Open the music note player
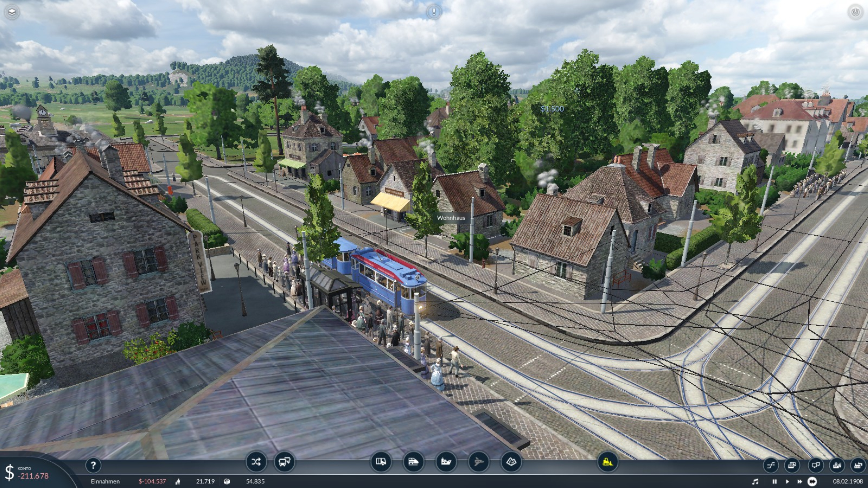This screenshot has width=868, height=488. (755, 482)
